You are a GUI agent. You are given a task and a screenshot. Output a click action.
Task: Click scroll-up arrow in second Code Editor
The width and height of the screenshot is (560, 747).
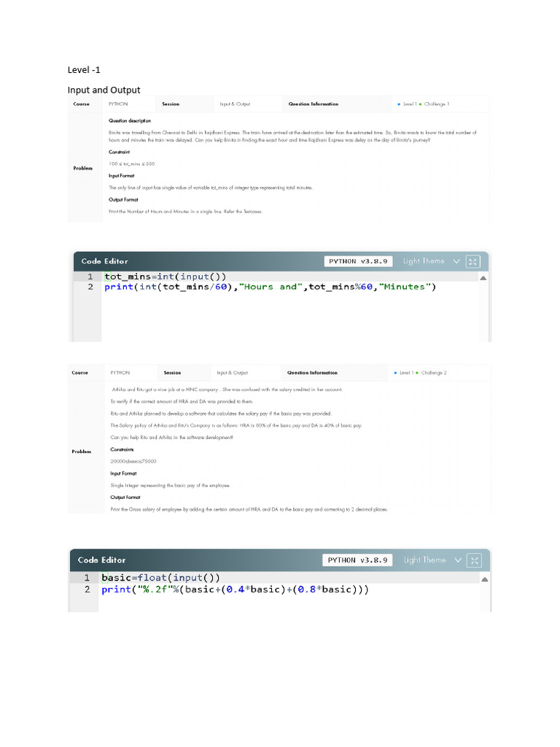click(484, 579)
